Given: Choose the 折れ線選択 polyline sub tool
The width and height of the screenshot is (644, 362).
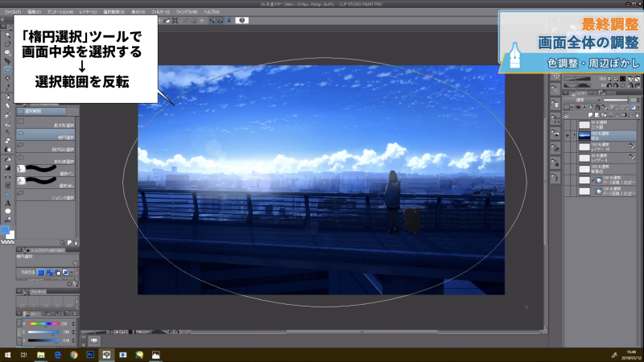Looking at the screenshot, I should coord(46,158).
